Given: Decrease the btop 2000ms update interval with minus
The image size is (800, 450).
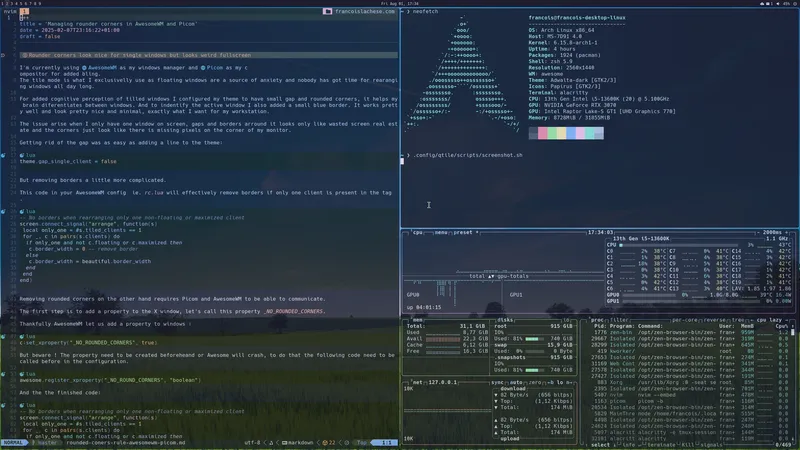Looking at the screenshot, I should click(759, 233).
